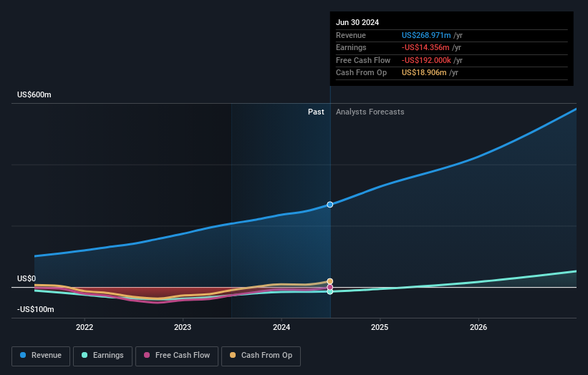Toggle the Cash From Op legend series
The image size is (588, 375).
(261, 356)
